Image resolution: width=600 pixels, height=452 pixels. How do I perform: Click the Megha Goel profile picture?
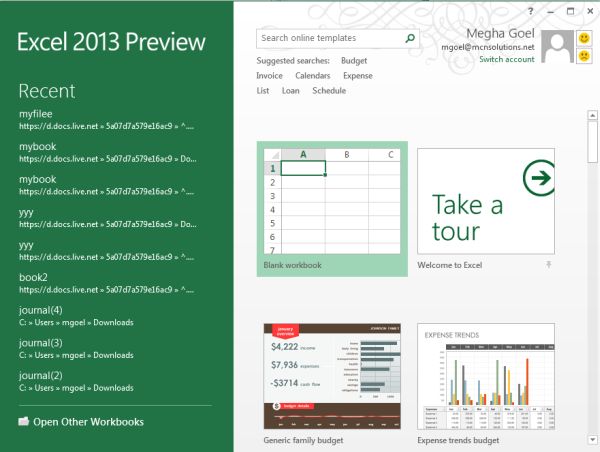coord(557,47)
